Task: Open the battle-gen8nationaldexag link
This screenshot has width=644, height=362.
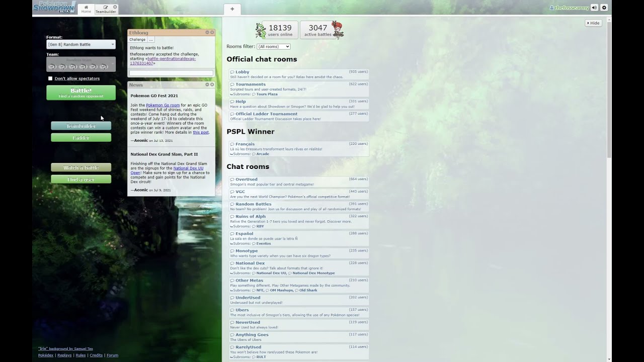Action: pyautogui.click(x=163, y=61)
